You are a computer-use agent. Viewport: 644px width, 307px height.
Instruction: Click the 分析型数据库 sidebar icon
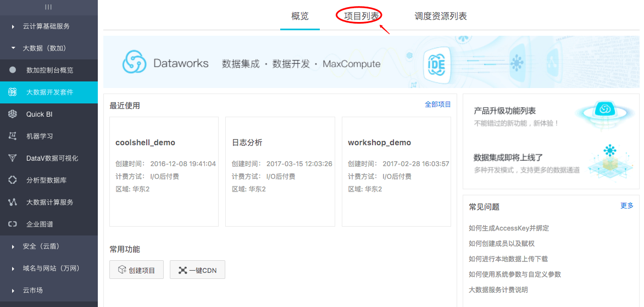[13, 180]
